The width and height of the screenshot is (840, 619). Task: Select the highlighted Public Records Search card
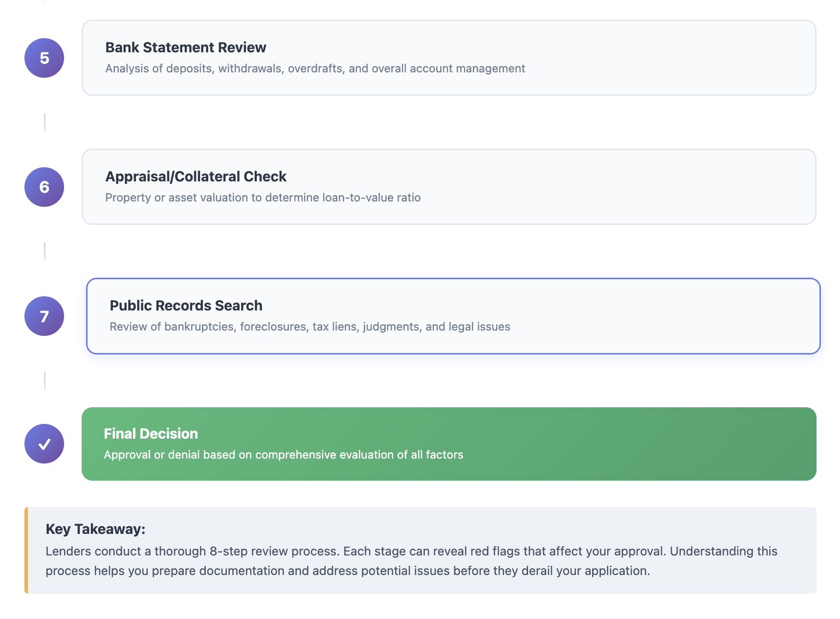[453, 316]
